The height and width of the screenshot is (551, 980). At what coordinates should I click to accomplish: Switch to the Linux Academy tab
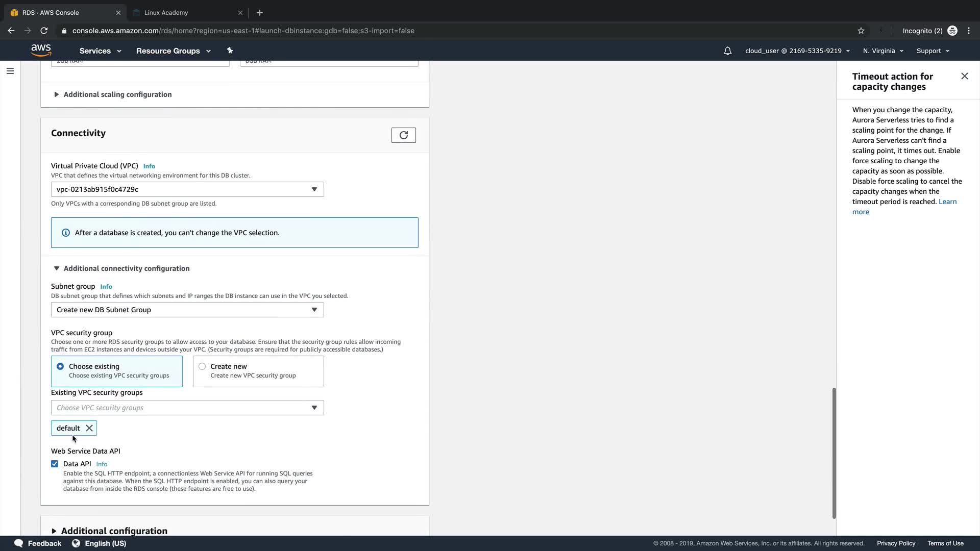pos(184,12)
